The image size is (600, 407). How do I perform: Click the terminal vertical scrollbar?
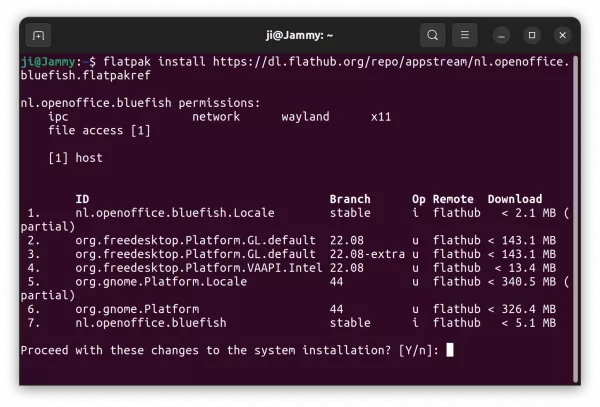pyautogui.click(x=576, y=219)
